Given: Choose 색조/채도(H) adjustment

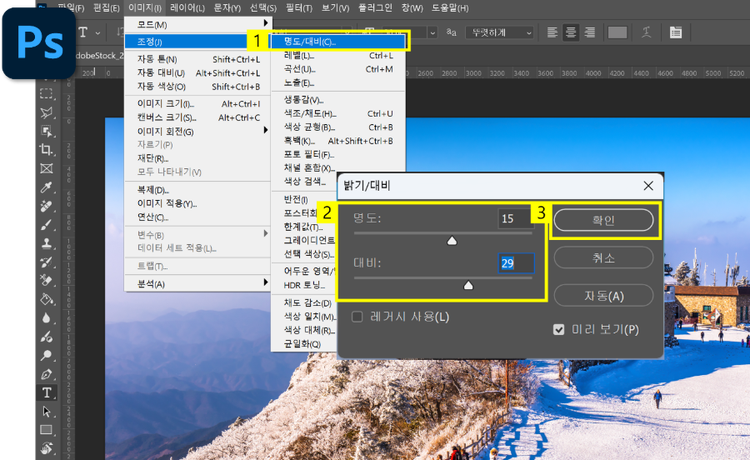Looking at the screenshot, I should point(338,113).
